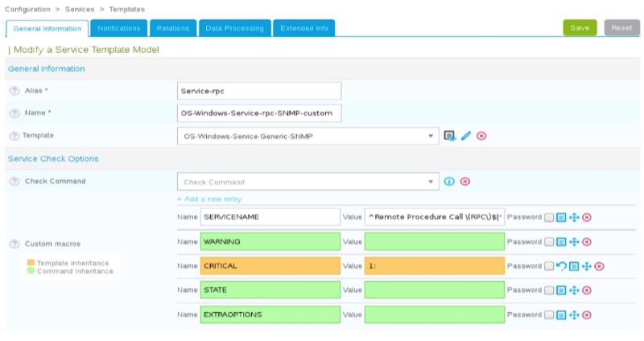Remove the EXTRAOPTIONS macro row
The image size is (644, 341).
point(587,314)
